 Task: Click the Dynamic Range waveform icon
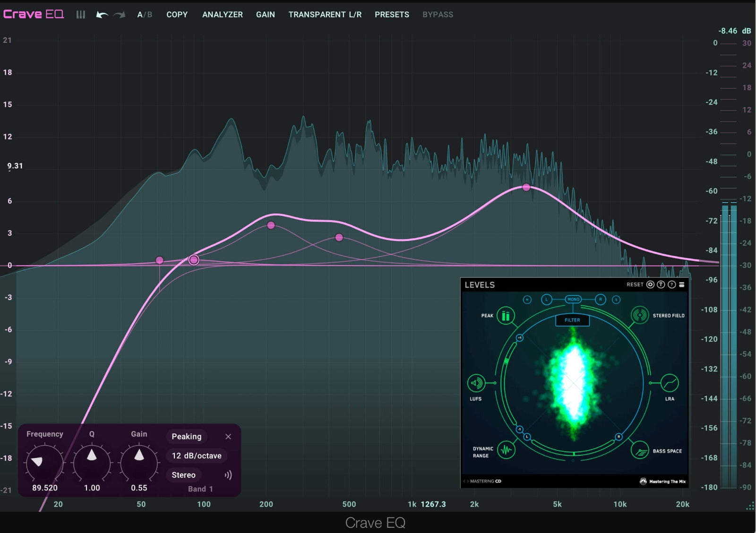506,450
